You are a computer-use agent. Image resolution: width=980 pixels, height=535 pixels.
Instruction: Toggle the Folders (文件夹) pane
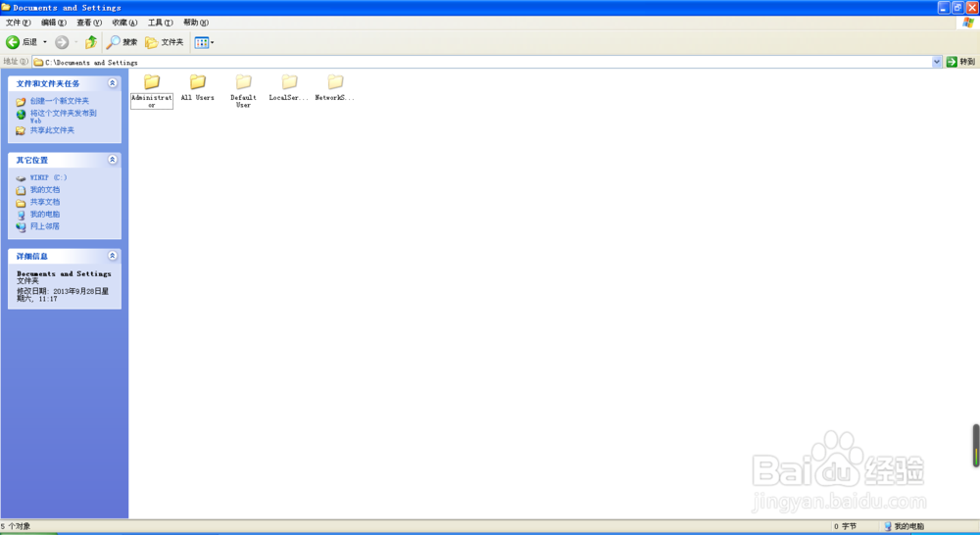tap(165, 42)
